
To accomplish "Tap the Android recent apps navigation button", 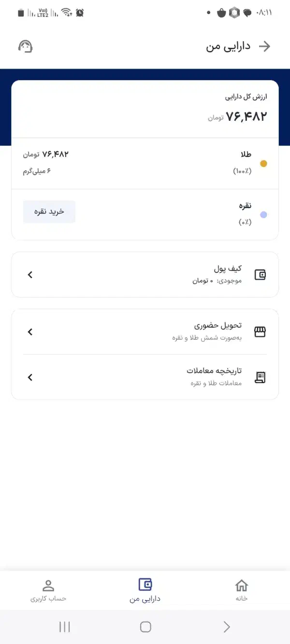I will [64, 627].
